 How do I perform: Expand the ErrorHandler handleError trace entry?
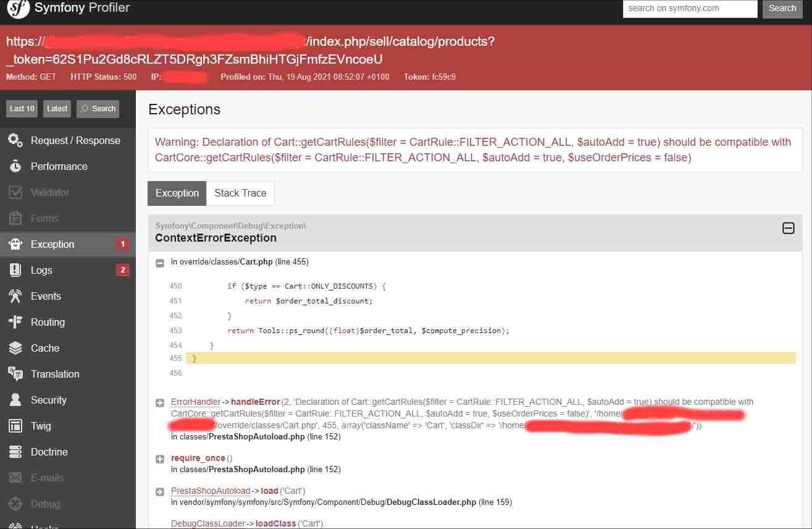(160, 403)
